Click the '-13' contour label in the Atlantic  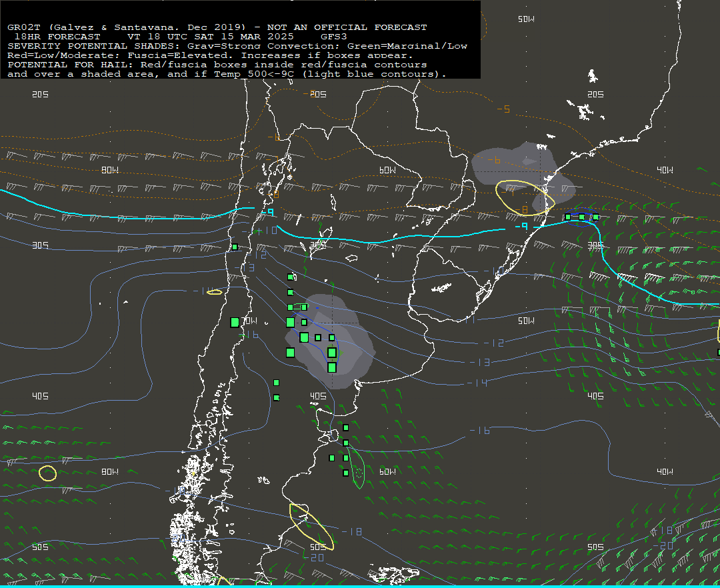[x=480, y=363]
